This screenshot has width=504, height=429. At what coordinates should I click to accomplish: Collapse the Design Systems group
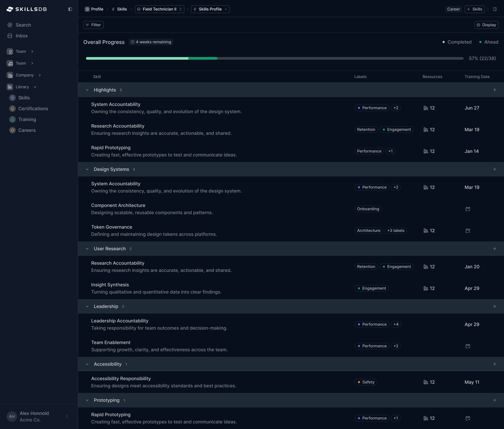(87, 169)
